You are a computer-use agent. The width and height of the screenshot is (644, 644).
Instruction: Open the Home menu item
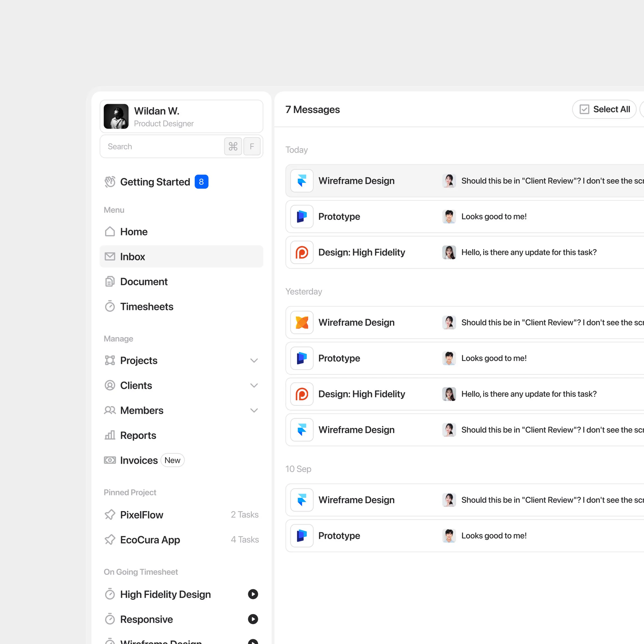pos(181,231)
